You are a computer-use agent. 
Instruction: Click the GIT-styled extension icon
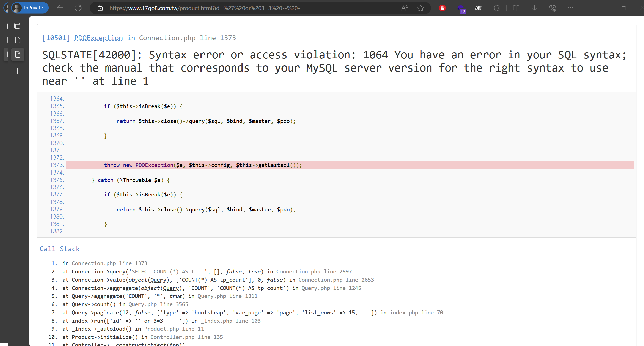coord(478,8)
